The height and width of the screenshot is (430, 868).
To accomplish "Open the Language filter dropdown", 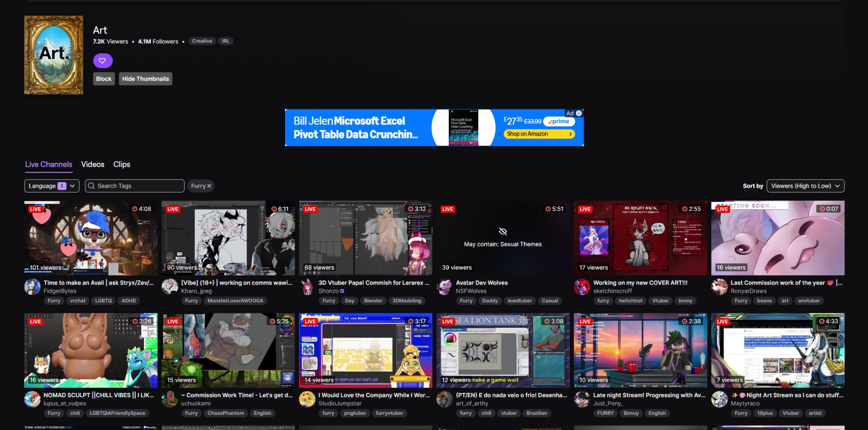I will point(52,186).
